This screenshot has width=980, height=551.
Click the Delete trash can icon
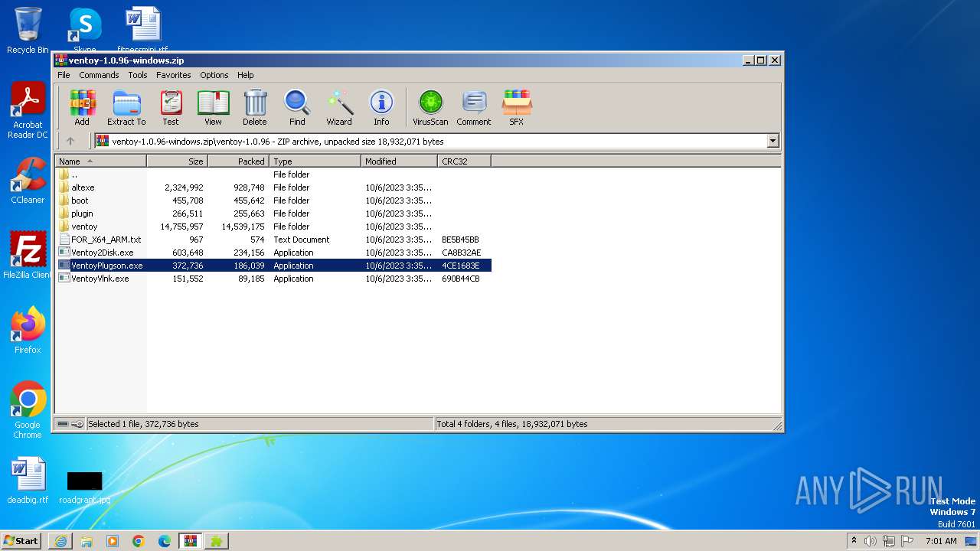[255, 108]
